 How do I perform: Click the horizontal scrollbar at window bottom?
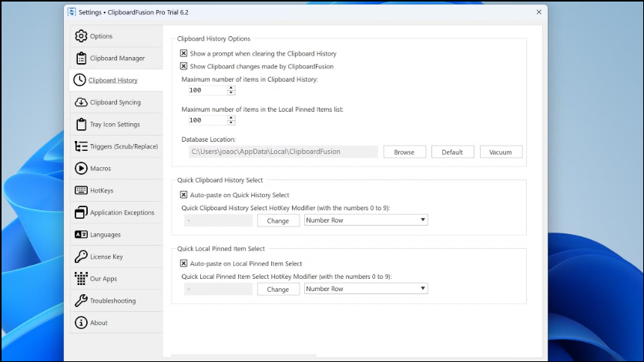244,355
